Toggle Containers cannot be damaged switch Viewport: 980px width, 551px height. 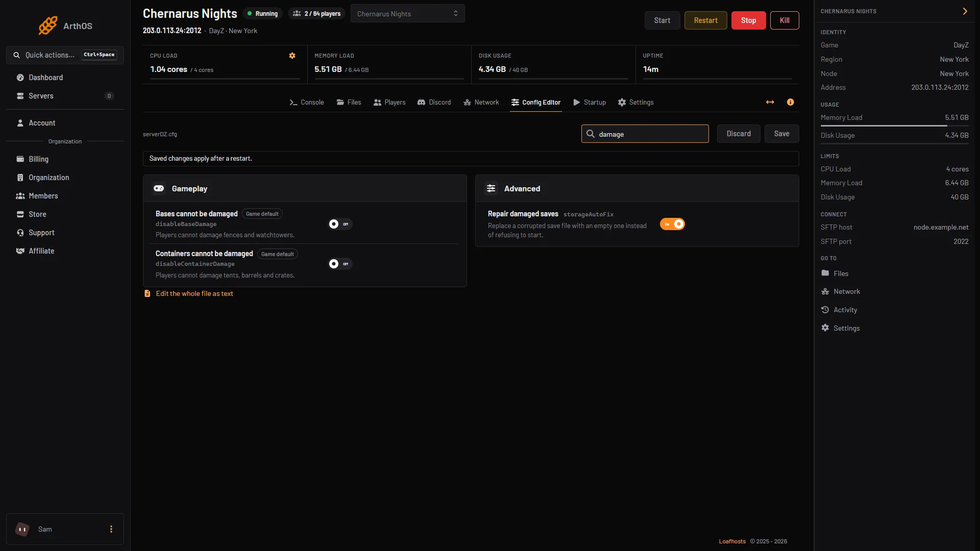click(340, 264)
